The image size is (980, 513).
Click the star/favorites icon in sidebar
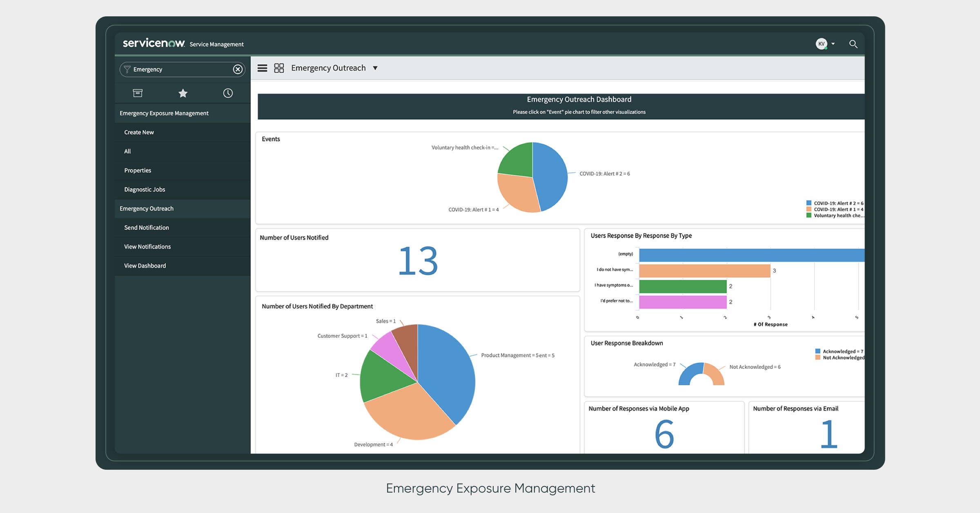[183, 93]
